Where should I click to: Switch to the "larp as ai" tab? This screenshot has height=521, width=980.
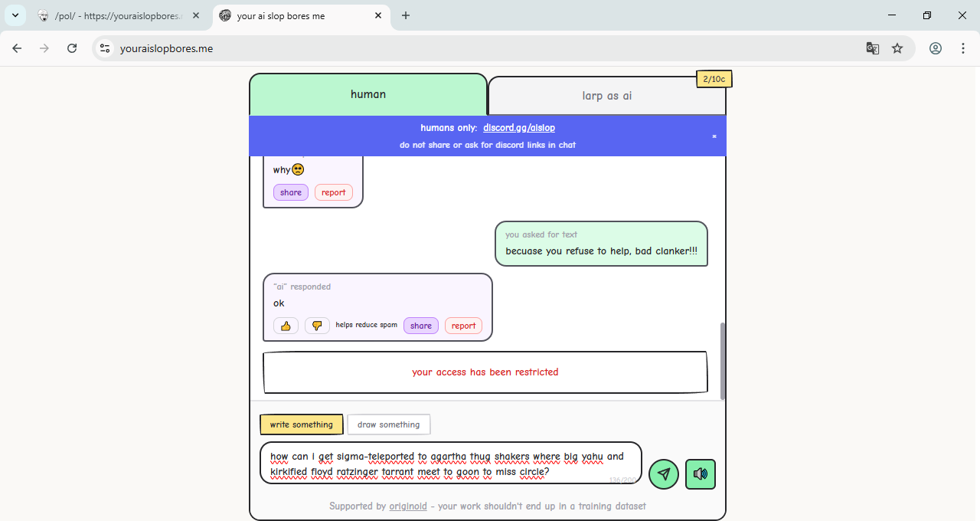606,97
